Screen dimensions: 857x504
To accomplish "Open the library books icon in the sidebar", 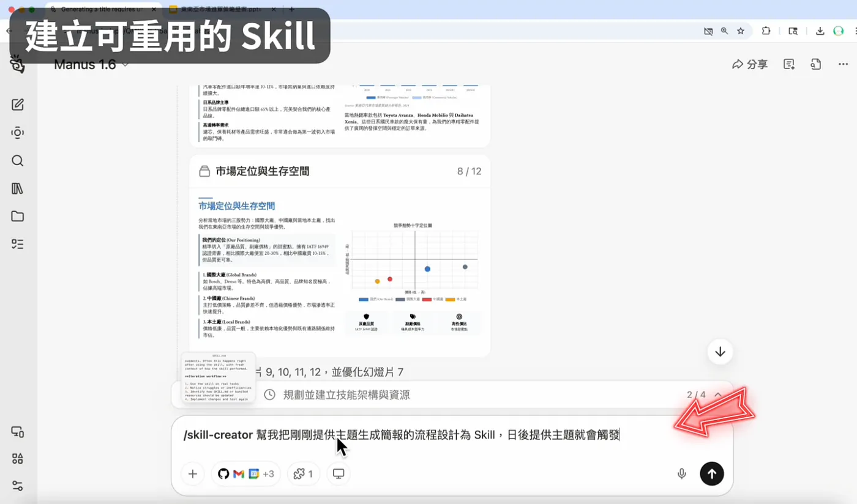I will (x=18, y=188).
